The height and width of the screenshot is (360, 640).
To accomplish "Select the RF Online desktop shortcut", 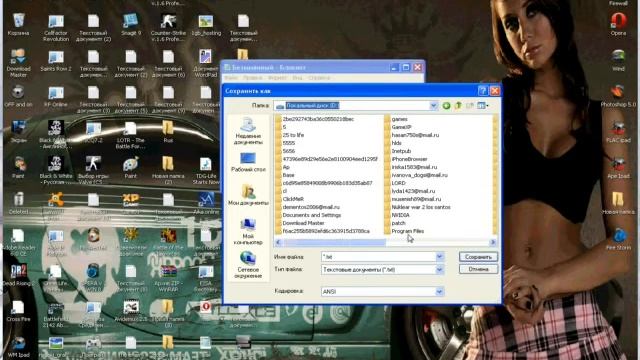I will point(56,96).
